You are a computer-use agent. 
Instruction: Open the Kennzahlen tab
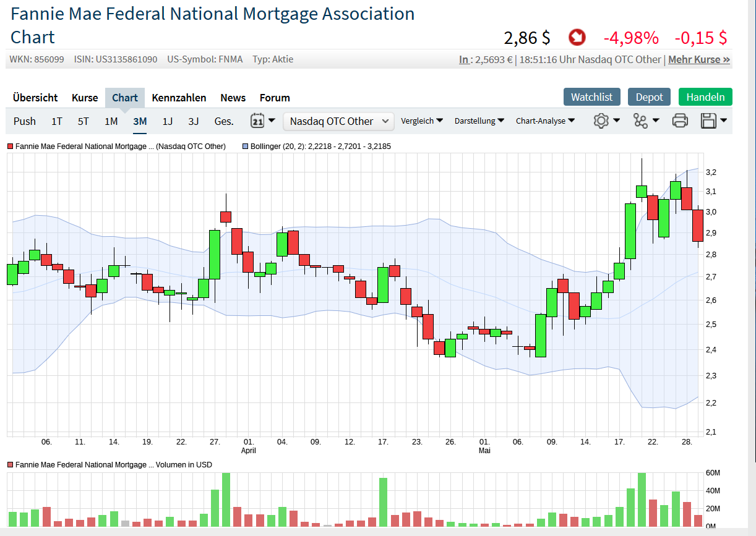179,98
